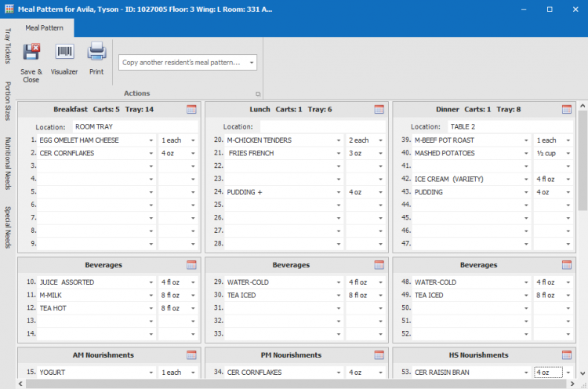The width and height of the screenshot is (588, 389).
Task: Open the Breakfast calendar icon
Action: coord(192,109)
